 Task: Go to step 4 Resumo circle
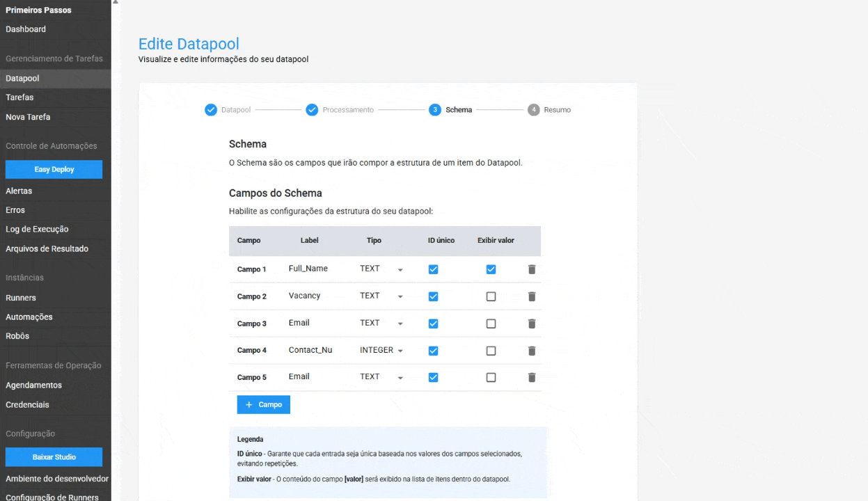(534, 110)
